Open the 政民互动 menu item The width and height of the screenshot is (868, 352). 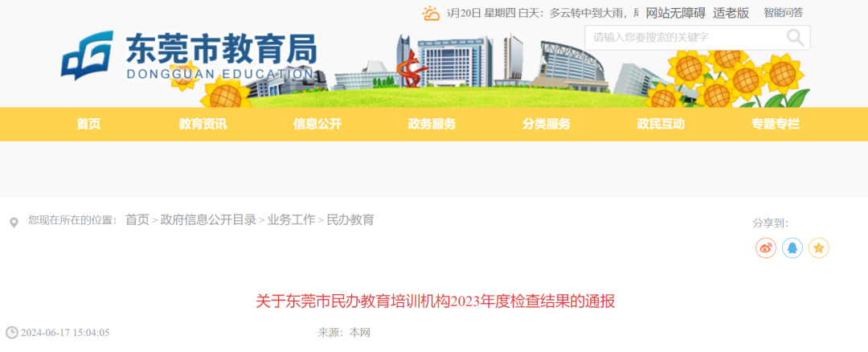click(x=661, y=124)
